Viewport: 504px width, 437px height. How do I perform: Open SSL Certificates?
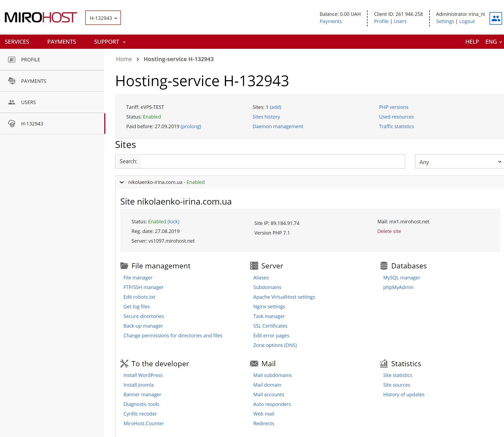270,326
